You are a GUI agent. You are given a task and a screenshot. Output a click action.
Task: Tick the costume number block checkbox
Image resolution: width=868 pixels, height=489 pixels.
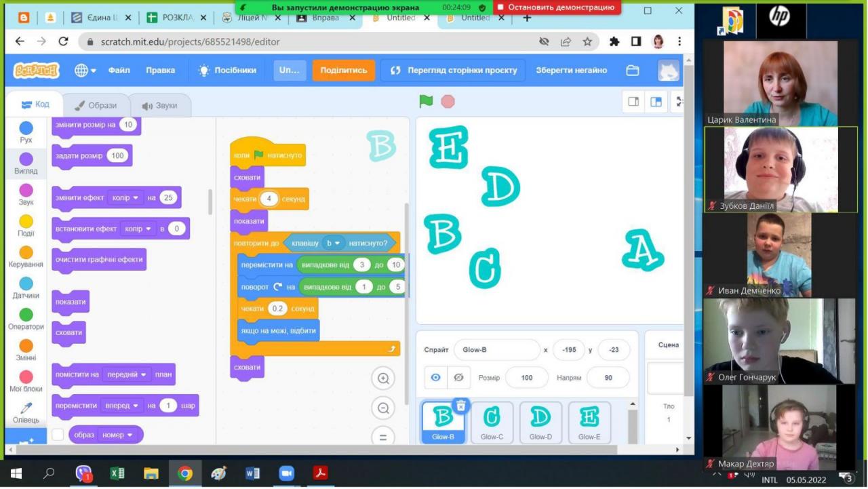point(58,435)
